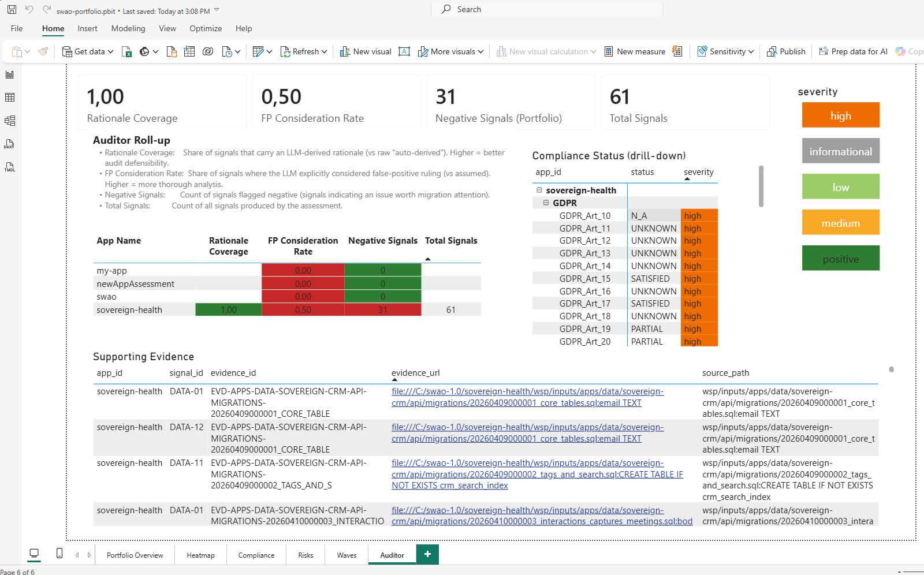This screenshot has width=924, height=575.
Task: Click the Publish button
Action: (x=786, y=51)
